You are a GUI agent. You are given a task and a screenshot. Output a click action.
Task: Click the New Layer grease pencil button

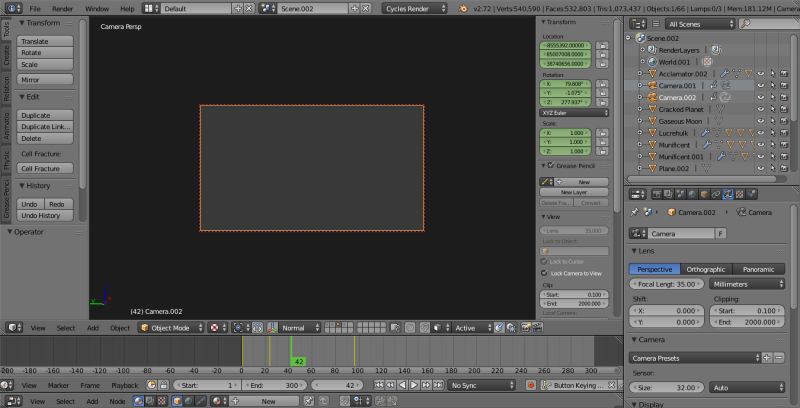coord(574,192)
